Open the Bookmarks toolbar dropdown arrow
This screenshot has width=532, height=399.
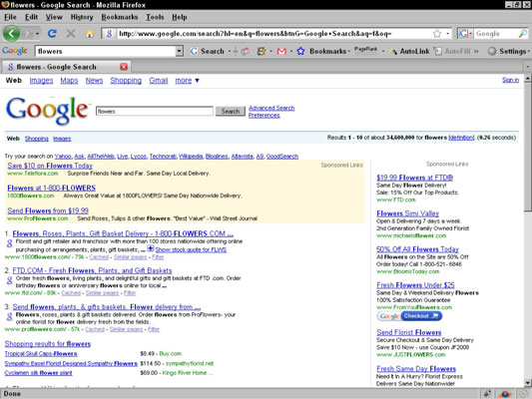point(349,52)
